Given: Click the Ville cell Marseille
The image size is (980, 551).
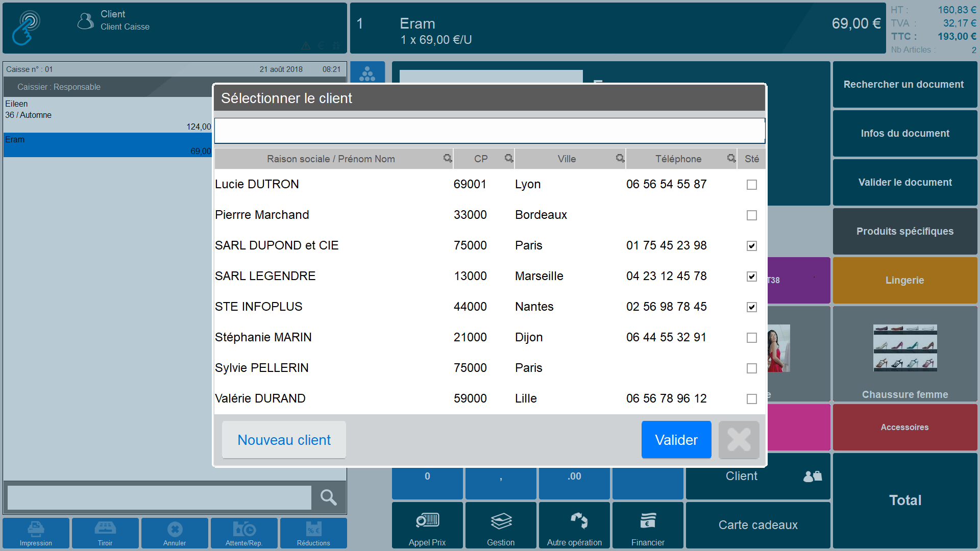Looking at the screenshot, I should (x=539, y=277).
